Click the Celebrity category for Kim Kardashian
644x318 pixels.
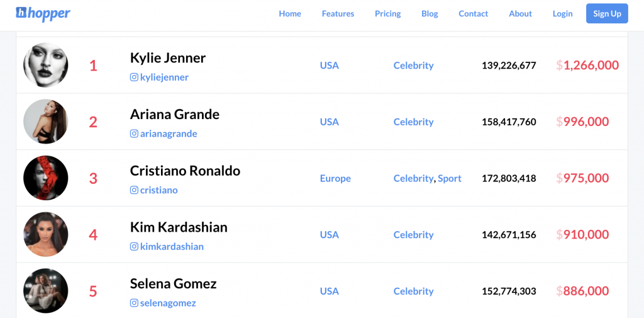tap(414, 235)
